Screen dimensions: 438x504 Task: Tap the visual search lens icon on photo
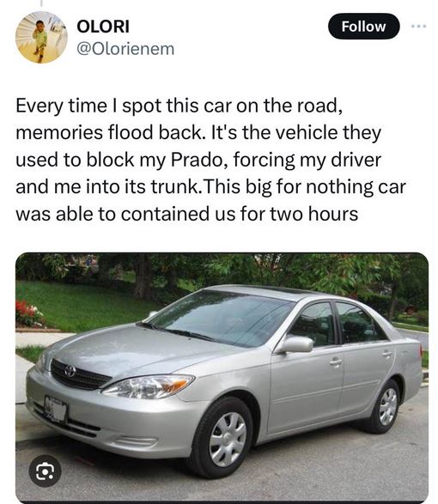(x=45, y=471)
